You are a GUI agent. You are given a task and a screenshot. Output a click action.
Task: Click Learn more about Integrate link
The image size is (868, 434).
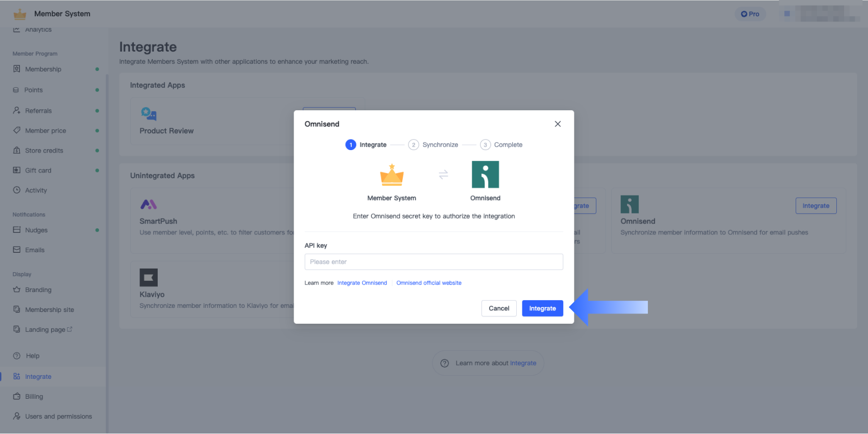pos(523,363)
